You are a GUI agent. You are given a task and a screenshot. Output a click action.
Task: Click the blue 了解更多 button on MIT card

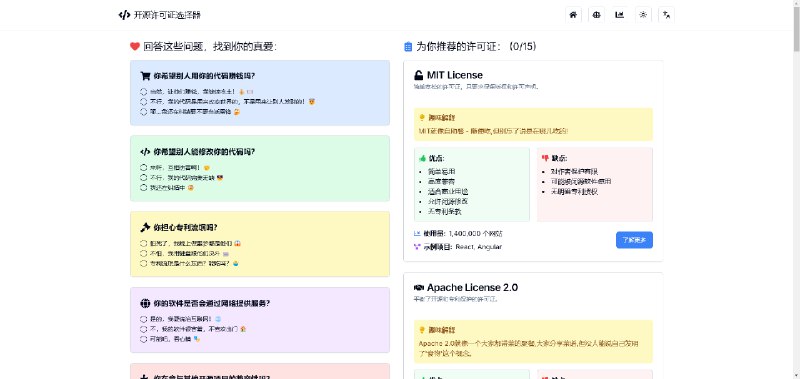[634, 240]
